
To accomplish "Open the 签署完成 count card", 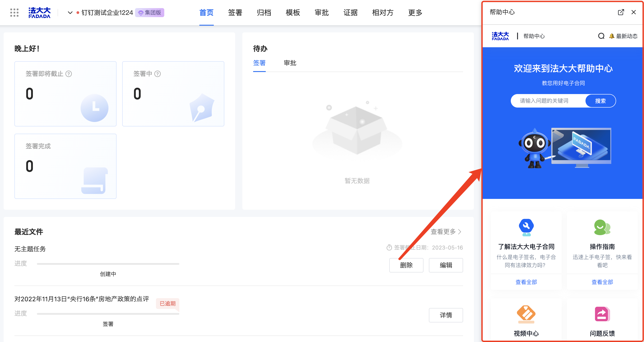I will 65,166.
